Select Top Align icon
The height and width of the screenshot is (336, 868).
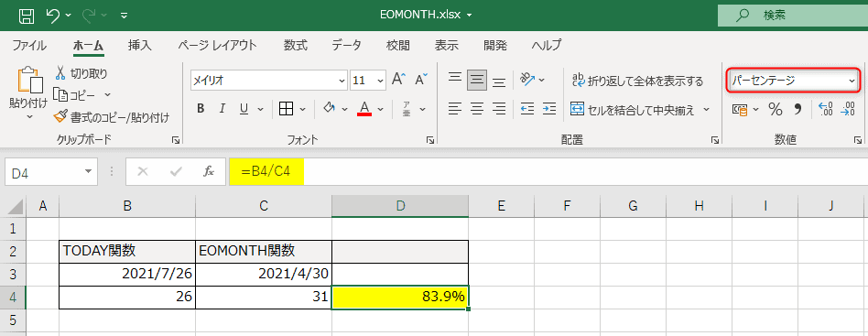pyautogui.click(x=455, y=79)
